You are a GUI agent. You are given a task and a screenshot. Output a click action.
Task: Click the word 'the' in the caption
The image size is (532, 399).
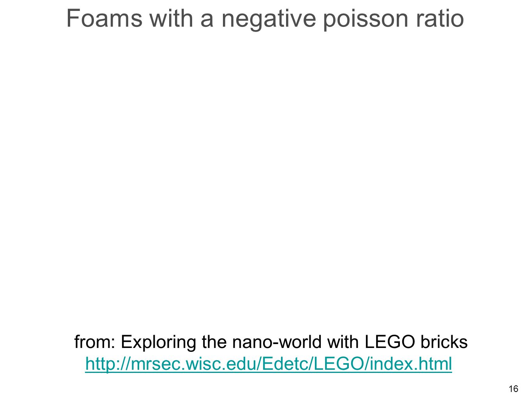click(215, 342)
